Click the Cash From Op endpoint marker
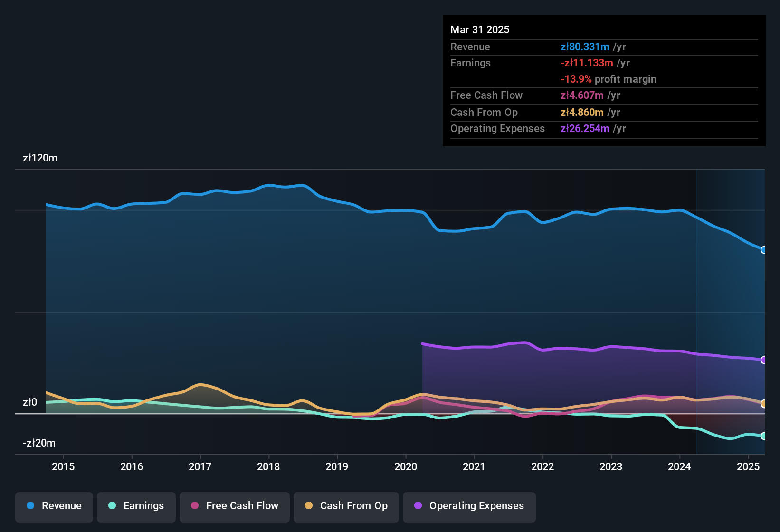 coord(763,404)
